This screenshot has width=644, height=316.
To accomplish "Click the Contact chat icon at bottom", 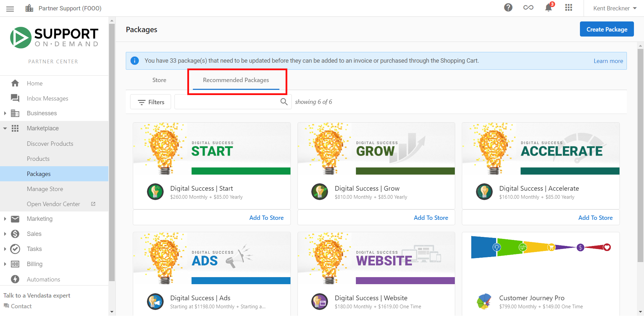I will (x=6, y=306).
